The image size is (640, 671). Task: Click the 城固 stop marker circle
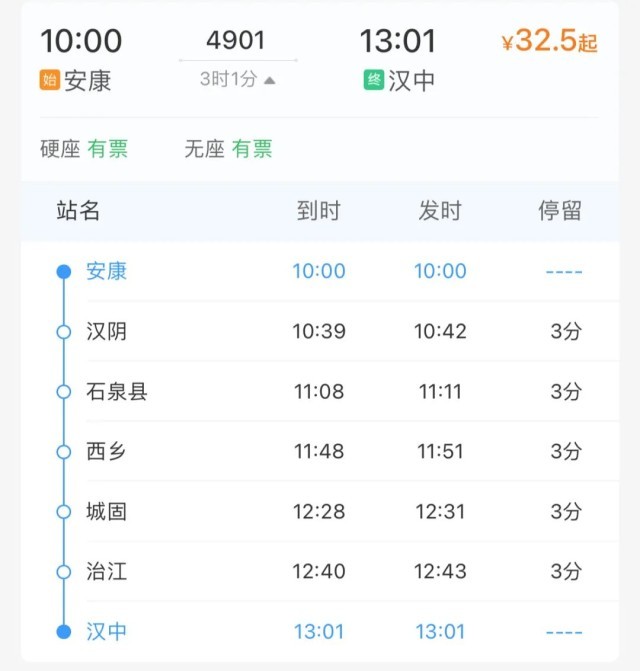64,512
